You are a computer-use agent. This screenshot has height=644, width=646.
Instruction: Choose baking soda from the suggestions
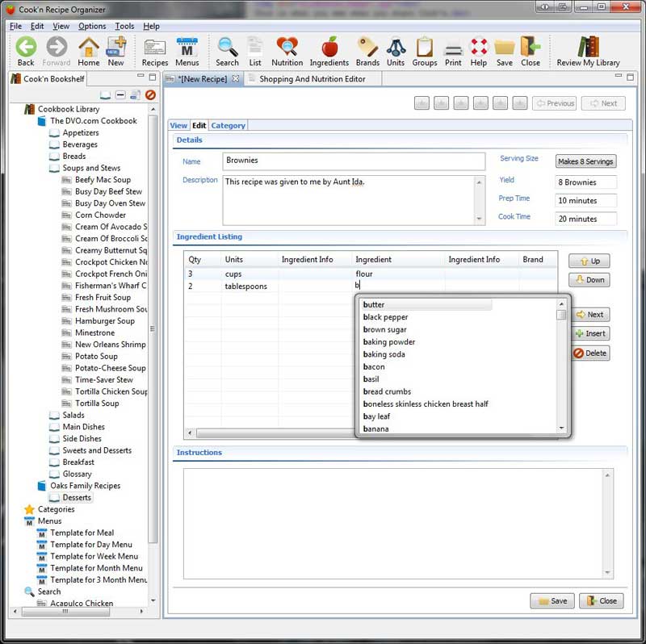[384, 354]
